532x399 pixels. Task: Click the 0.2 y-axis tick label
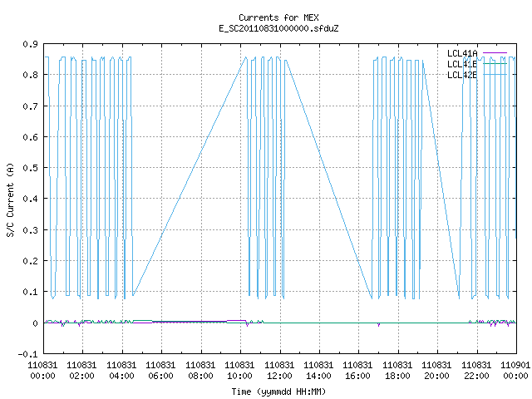coord(30,261)
